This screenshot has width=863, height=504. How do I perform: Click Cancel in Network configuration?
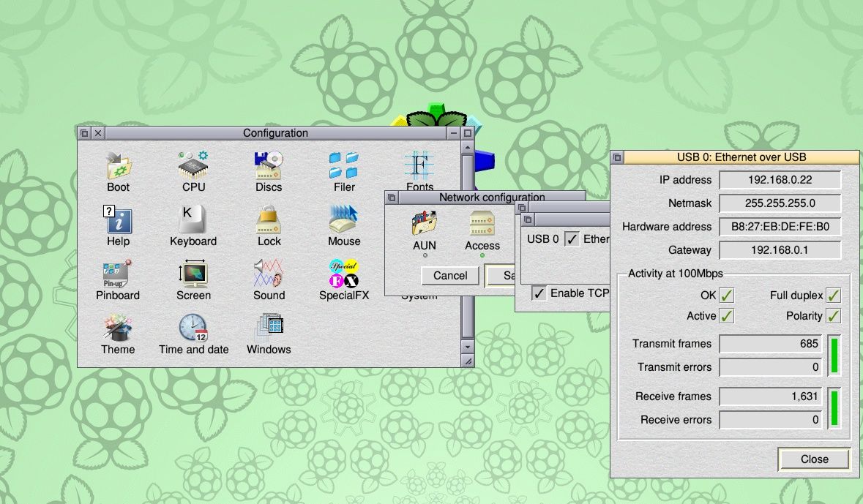pos(450,276)
